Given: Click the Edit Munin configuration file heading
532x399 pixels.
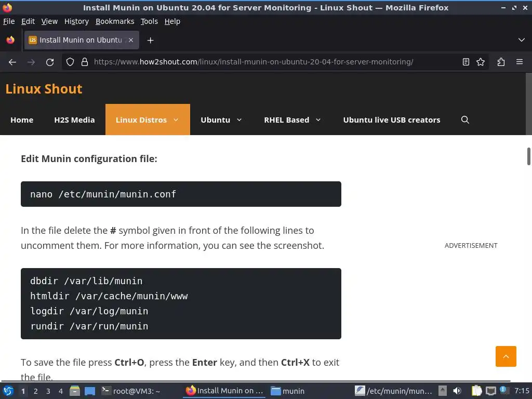Looking at the screenshot, I should tap(89, 159).
